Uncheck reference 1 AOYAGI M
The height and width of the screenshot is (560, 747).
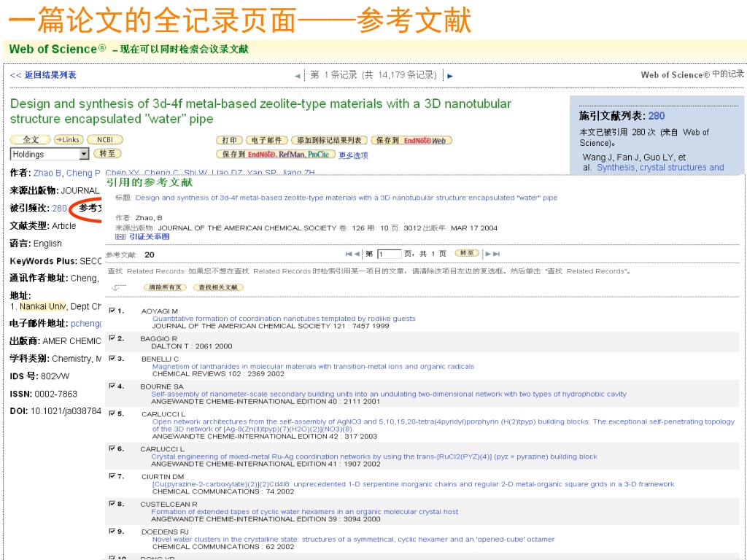[x=112, y=311]
